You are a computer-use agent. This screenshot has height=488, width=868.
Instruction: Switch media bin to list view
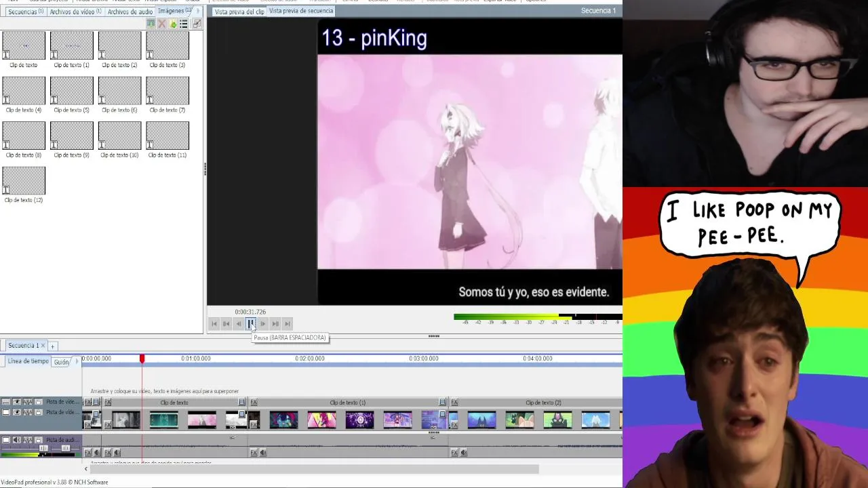[x=184, y=24]
